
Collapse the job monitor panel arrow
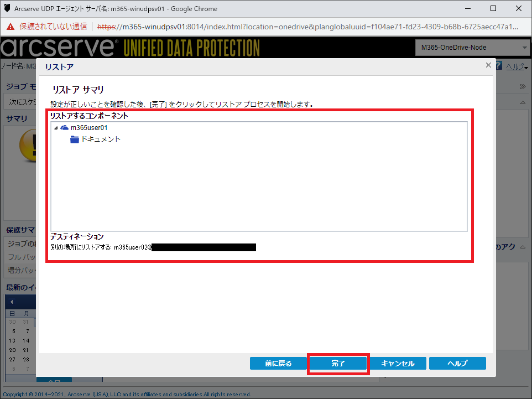pyautogui.click(x=523, y=102)
